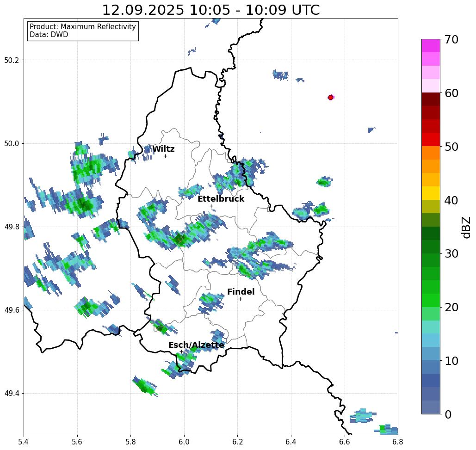Click the 70 tick label on the colorbar
This screenshot has height=450, width=476.
[x=451, y=39]
